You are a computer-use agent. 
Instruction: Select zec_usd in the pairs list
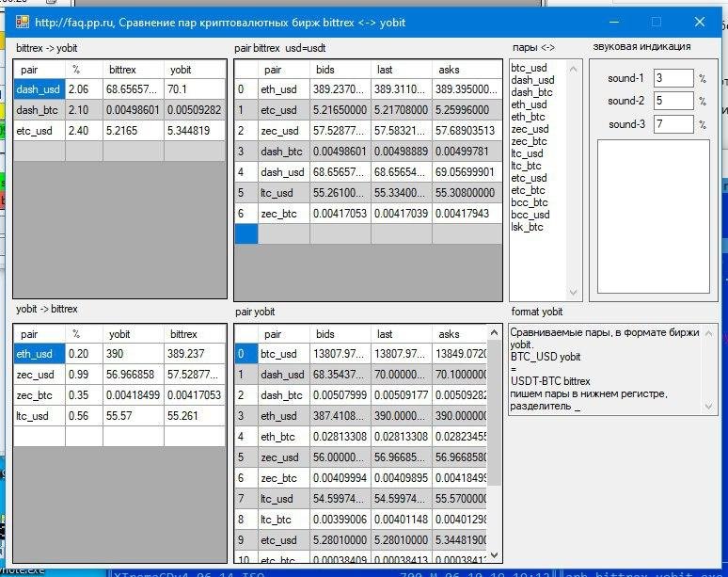click(x=530, y=129)
